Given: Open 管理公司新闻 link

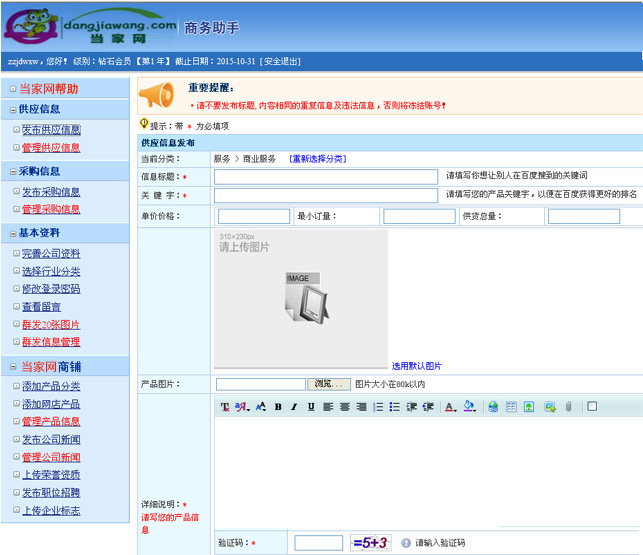Looking at the screenshot, I should (x=51, y=457).
